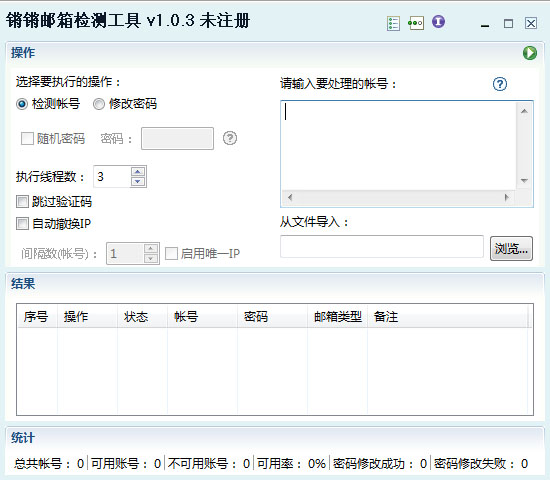
Task: Click the 可用账号 count in statistics
Action: pos(126,464)
